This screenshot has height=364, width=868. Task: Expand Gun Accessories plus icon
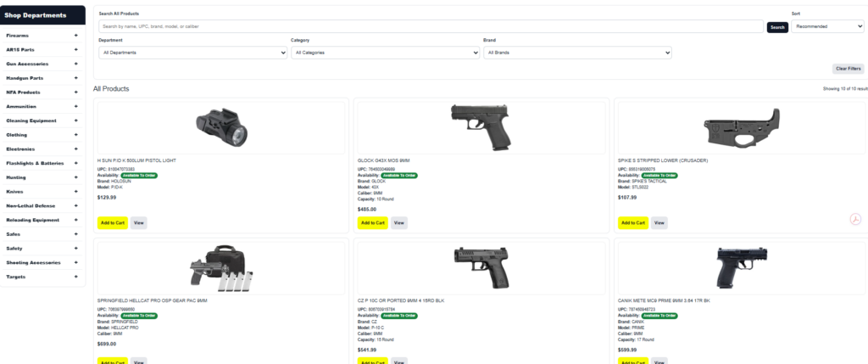click(75, 64)
